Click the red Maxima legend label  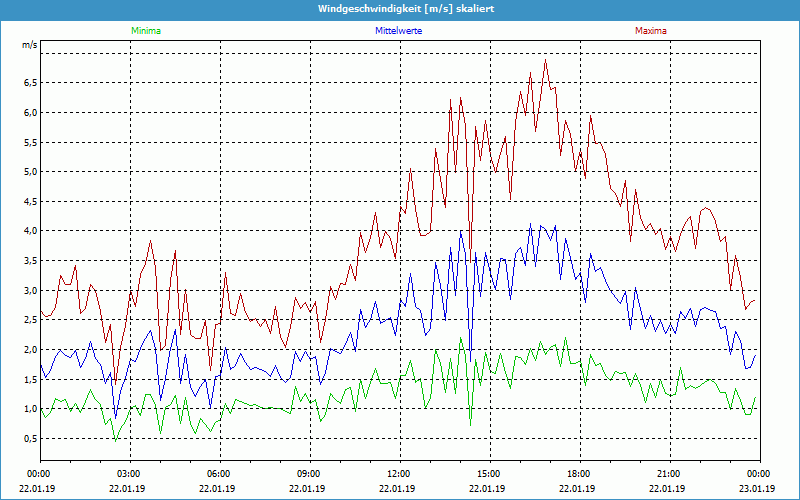click(651, 31)
